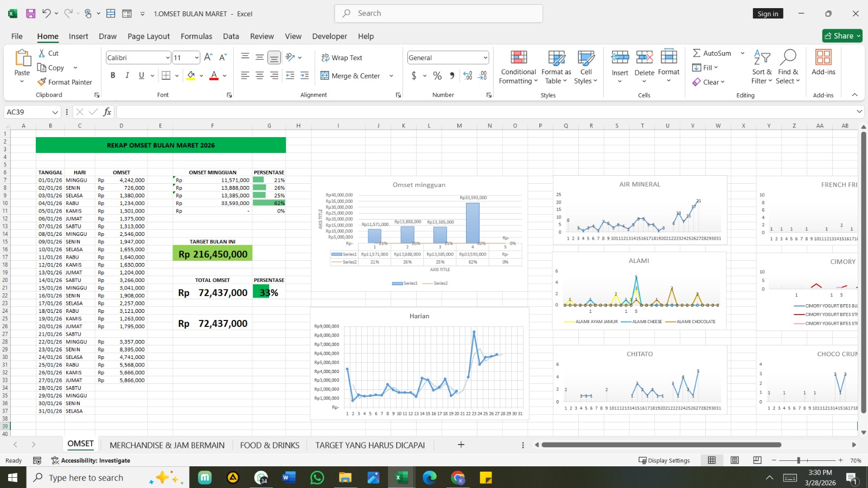868x488 pixels.
Task: Open the Page Layout tab
Action: (149, 36)
